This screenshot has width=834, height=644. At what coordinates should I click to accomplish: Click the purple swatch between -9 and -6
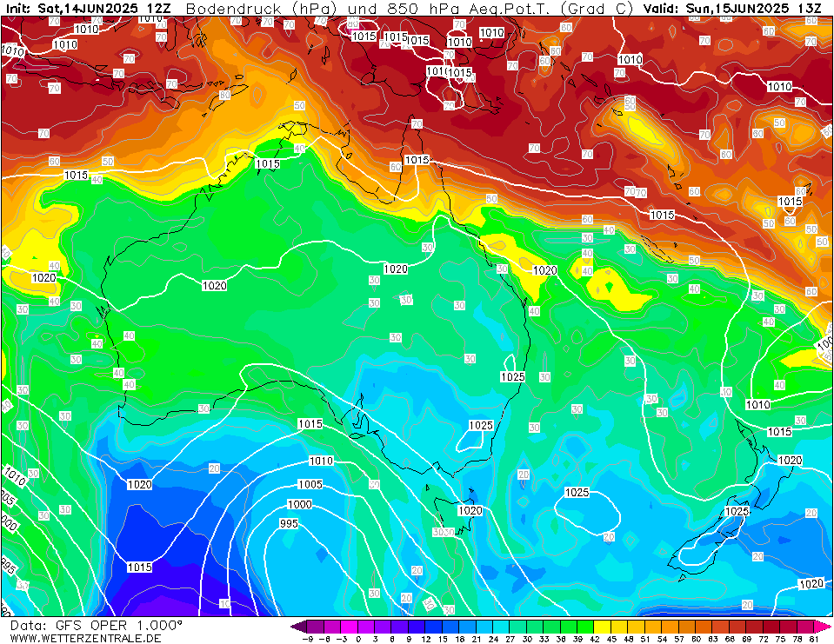(315, 627)
